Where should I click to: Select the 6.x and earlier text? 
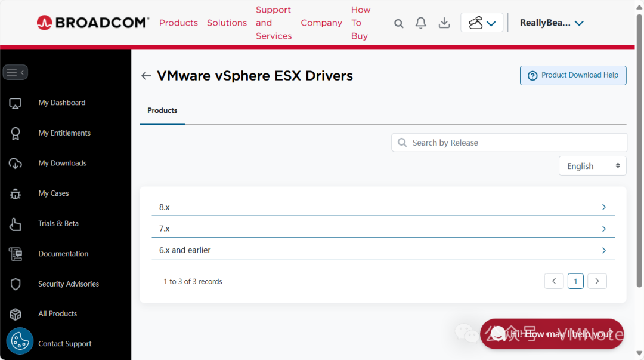pyautogui.click(x=185, y=250)
